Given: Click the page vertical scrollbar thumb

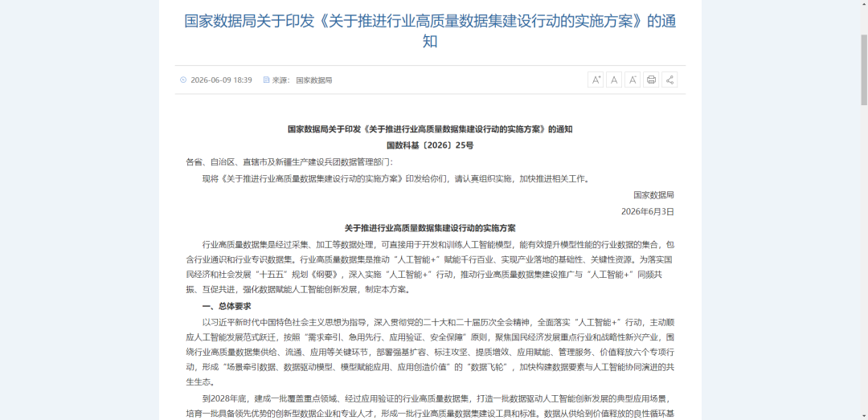Looking at the screenshot, I should [x=863, y=70].
